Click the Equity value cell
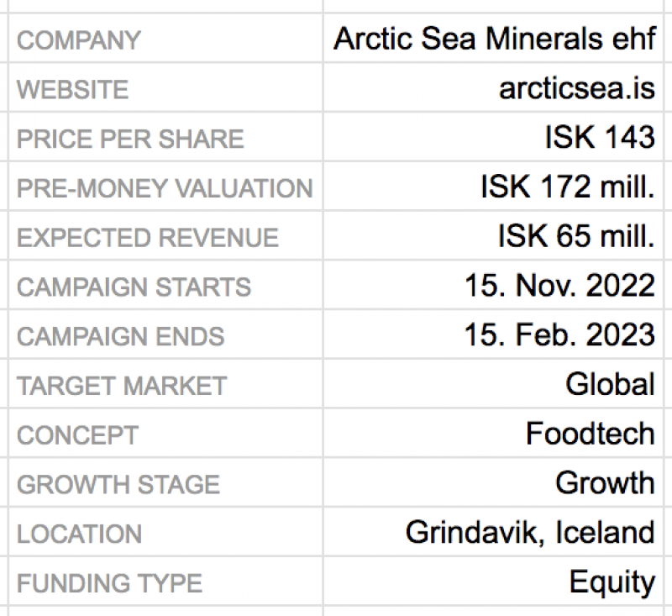The height and width of the screenshot is (616, 672). tap(612, 582)
